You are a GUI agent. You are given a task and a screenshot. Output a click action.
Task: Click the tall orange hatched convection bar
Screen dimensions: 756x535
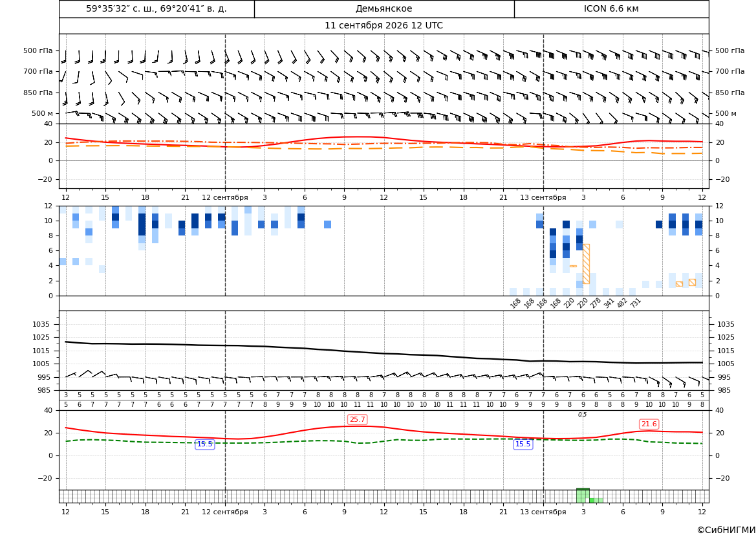pyautogui.click(x=586, y=264)
